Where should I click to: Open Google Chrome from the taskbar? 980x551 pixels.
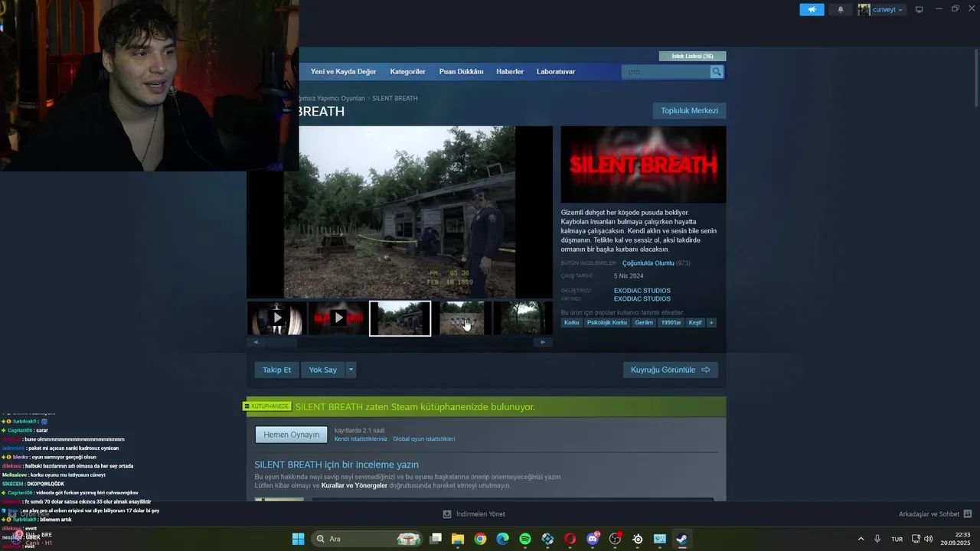coord(480,539)
